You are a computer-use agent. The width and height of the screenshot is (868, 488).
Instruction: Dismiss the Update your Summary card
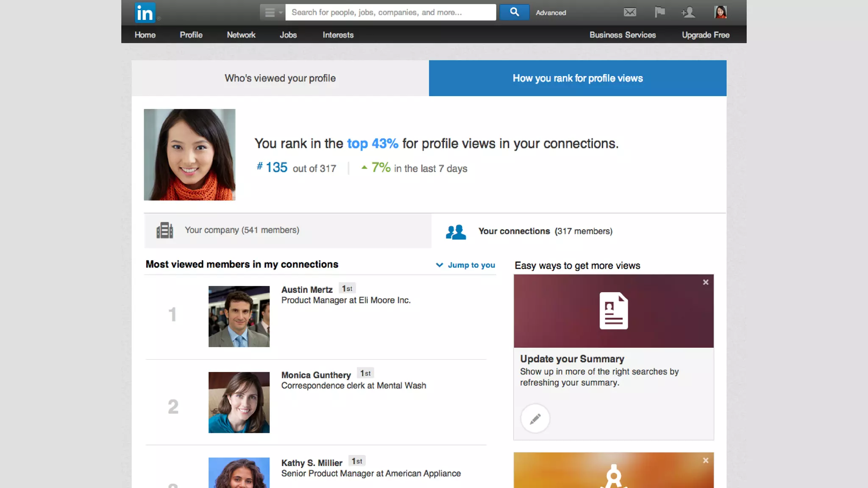click(x=706, y=282)
